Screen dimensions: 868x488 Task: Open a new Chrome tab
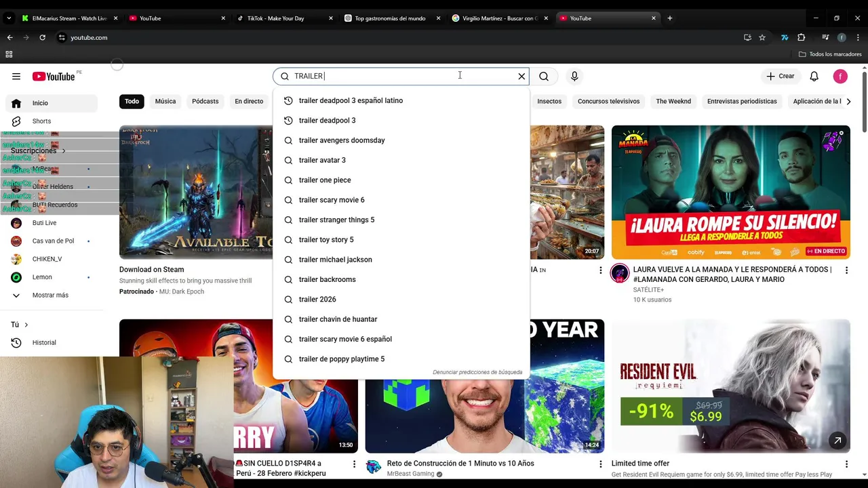[x=670, y=18]
